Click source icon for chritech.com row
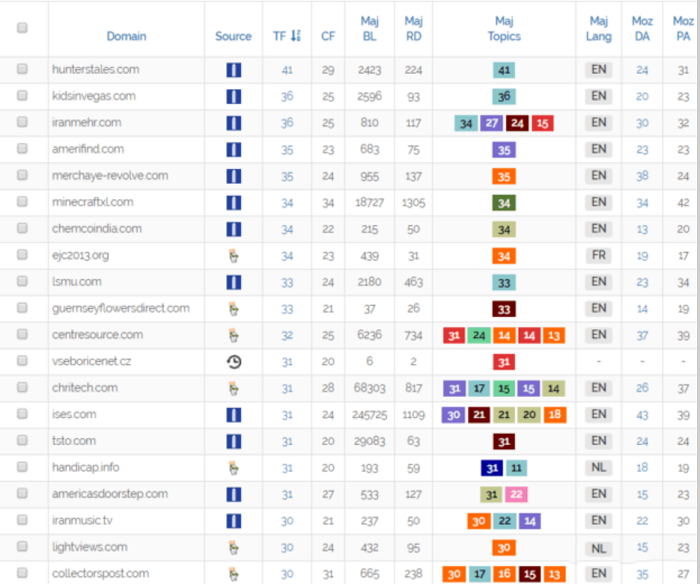 (x=233, y=388)
